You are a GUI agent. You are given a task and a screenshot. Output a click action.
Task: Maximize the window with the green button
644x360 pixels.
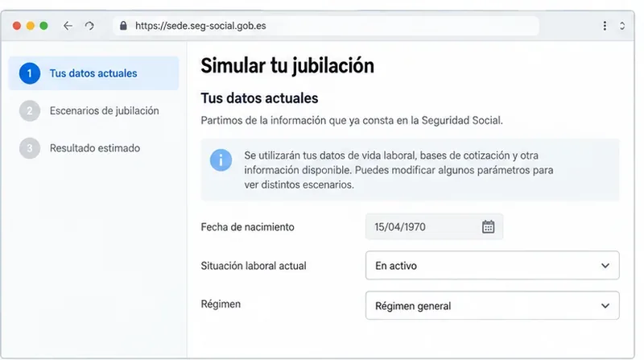(x=43, y=26)
